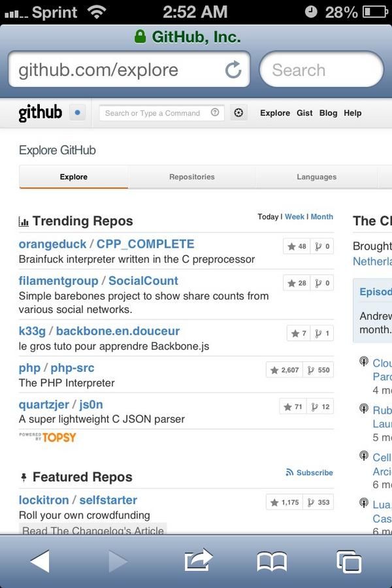Switch to the Repositories tab

pos(191,176)
